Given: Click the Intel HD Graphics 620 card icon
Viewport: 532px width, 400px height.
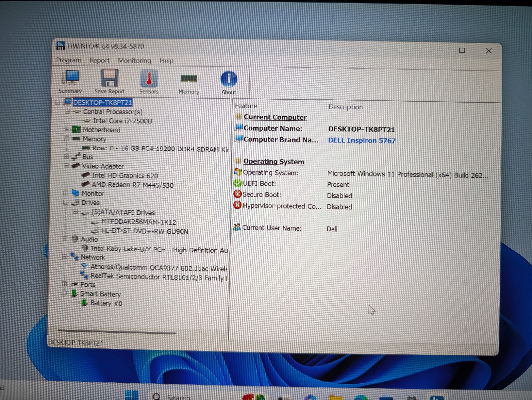Looking at the screenshot, I should 86,175.
